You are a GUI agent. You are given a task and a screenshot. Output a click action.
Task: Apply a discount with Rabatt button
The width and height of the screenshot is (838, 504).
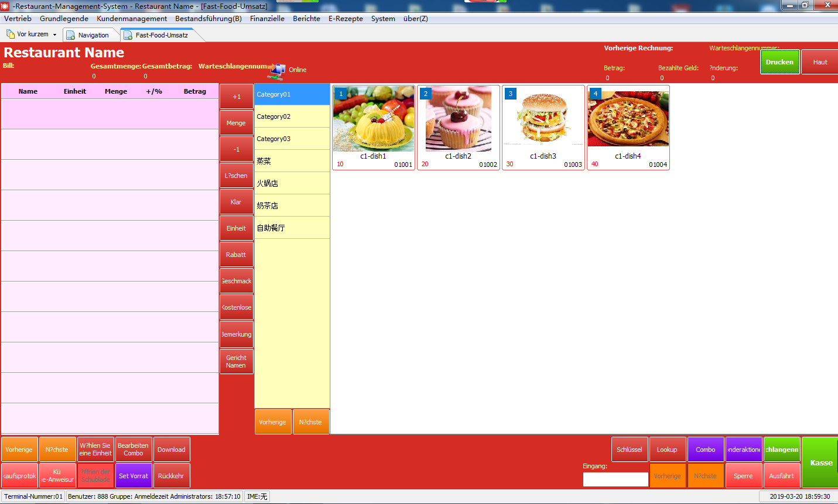236,255
